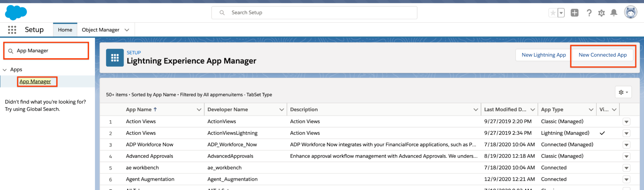The width and height of the screenshot is (644, 190).
Task: Open Object Manager tab chevron menu
Action: [x=127, y=30]
